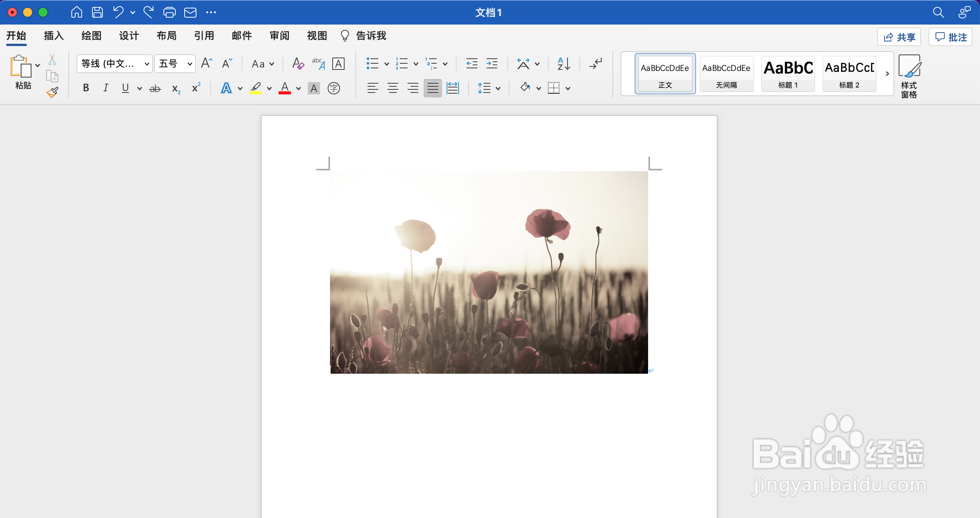This screenshot has width=980, height=518.
Task: Apply strikethrough formatting
Action: (x=155, y=89)
